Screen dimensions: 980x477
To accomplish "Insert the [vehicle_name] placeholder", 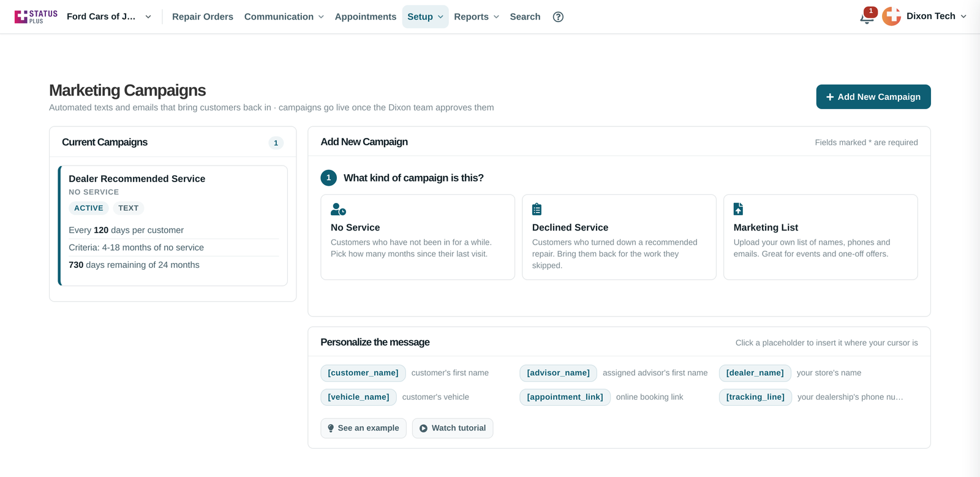I will point(358,397).
